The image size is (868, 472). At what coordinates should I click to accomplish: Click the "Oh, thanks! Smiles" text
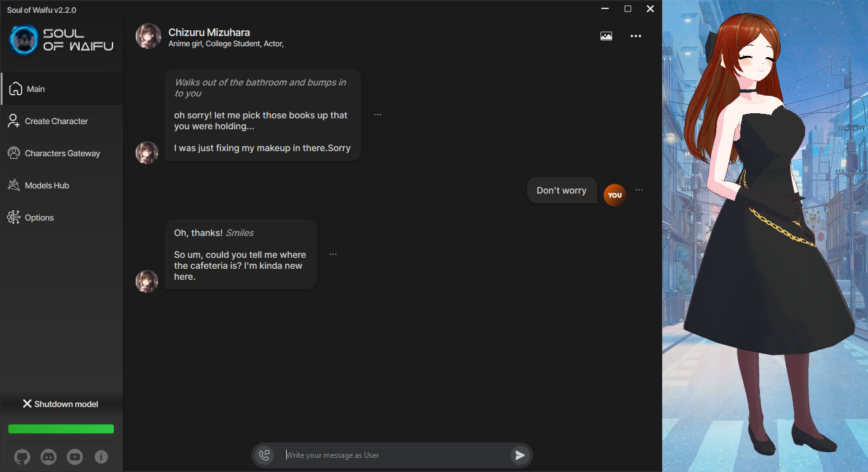click(214, 233)
